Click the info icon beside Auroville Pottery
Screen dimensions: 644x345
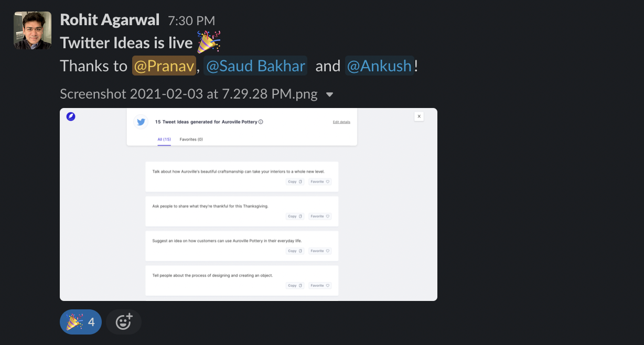coord(261,122)
